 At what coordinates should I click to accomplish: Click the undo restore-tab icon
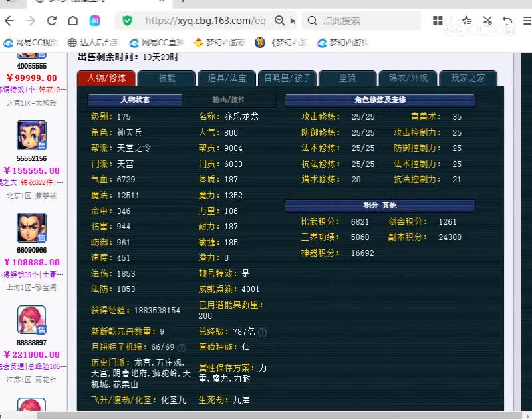pyautogui.click(x=507, y=21)
